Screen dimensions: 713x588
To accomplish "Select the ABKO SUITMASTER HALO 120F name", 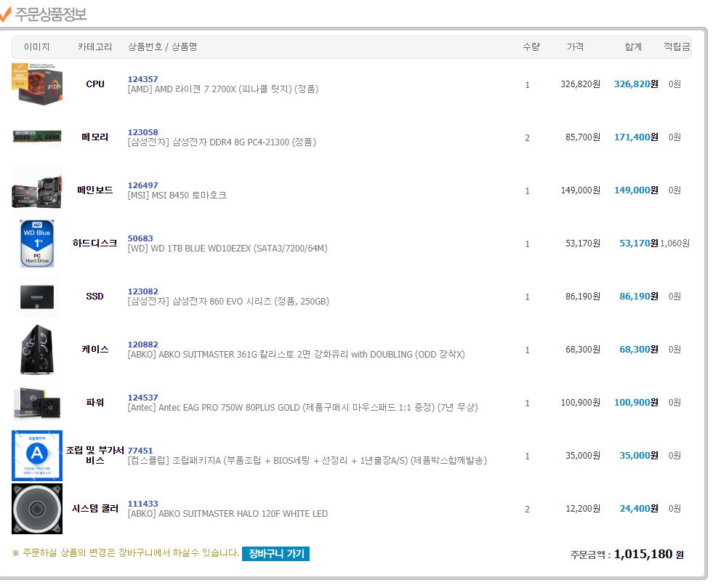I will [227, 514].
